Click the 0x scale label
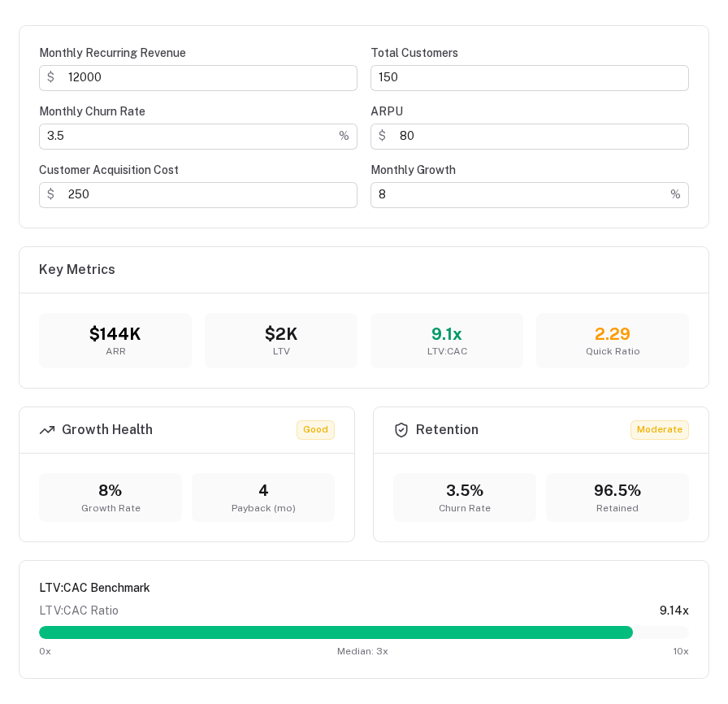The height and width of the screenshot is (704, 728). (x=45, y=651)
